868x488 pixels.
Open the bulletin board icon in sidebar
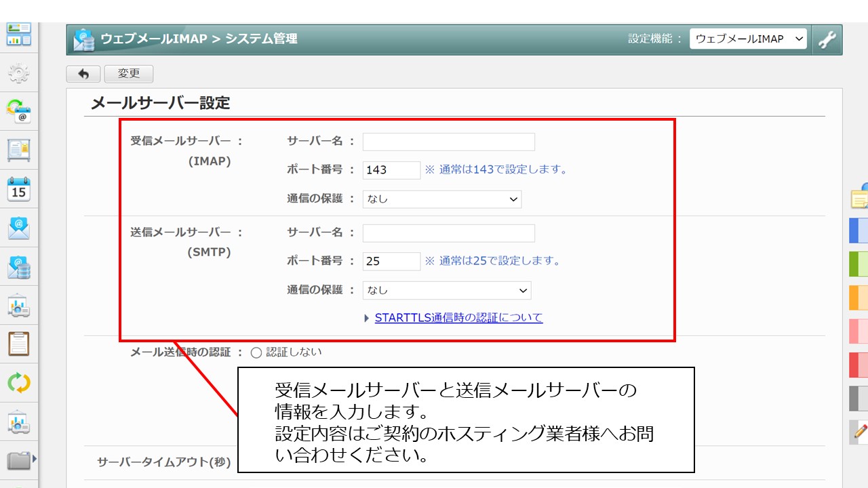coord(19,150)
